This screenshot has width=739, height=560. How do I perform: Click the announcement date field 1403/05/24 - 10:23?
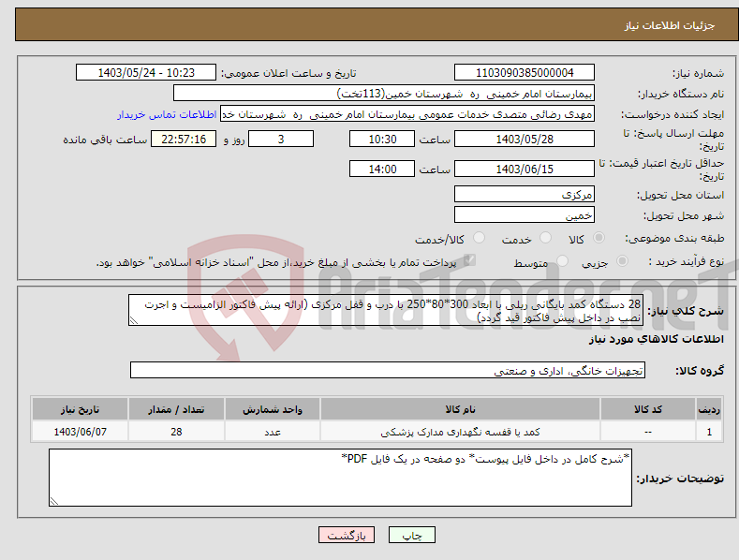(146, 73)
